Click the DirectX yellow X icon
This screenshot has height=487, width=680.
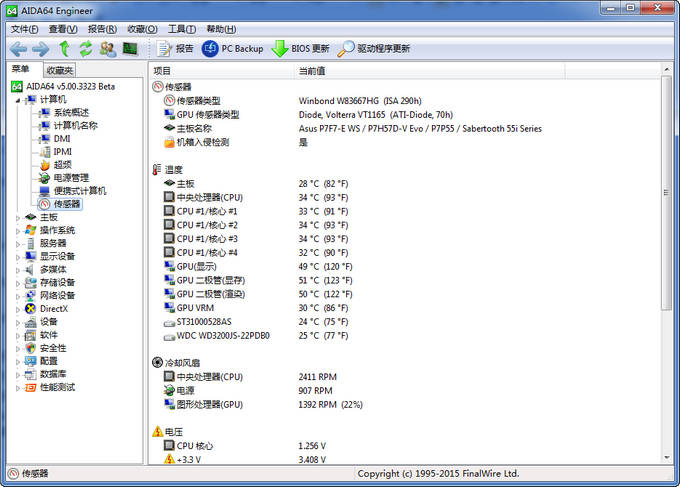click(x=30, y=309)
